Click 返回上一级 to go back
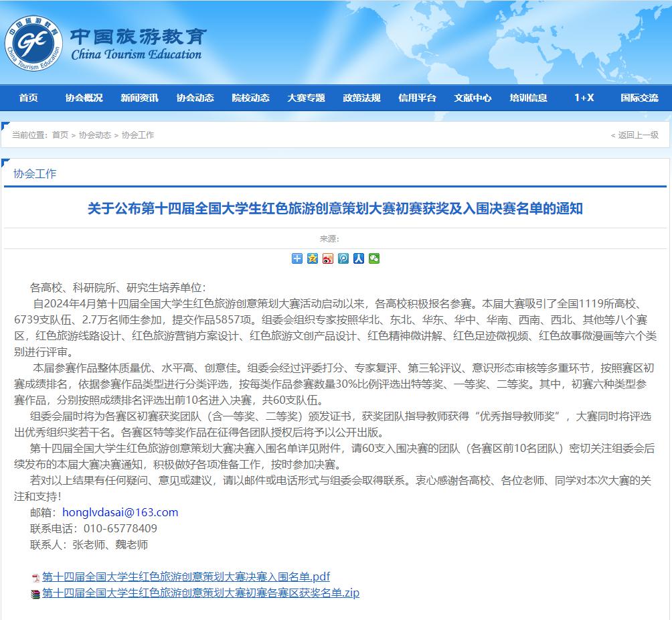The image size is (672, 620). (x=637, y=135)
